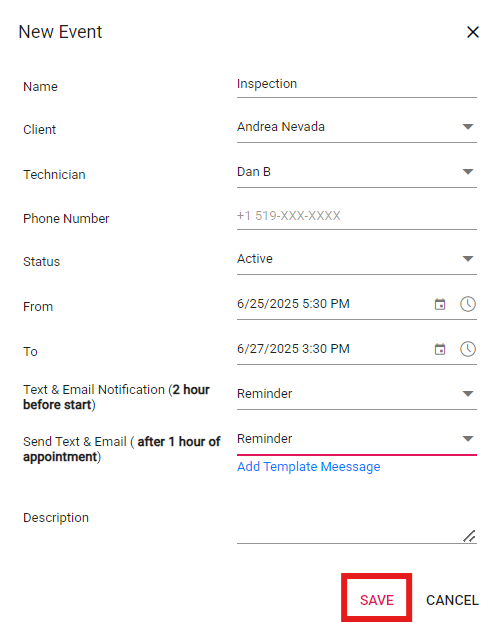Select the Andrea Nevada client value
Screen dimensions: 498x622
point(281,127)
